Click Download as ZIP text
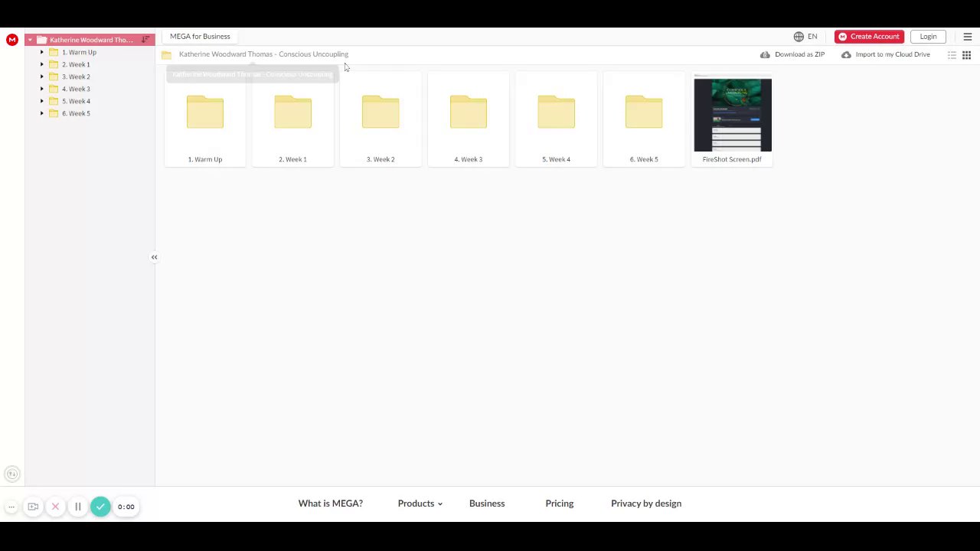This screenshot has width=980, height=551. (x=799, y=54)
